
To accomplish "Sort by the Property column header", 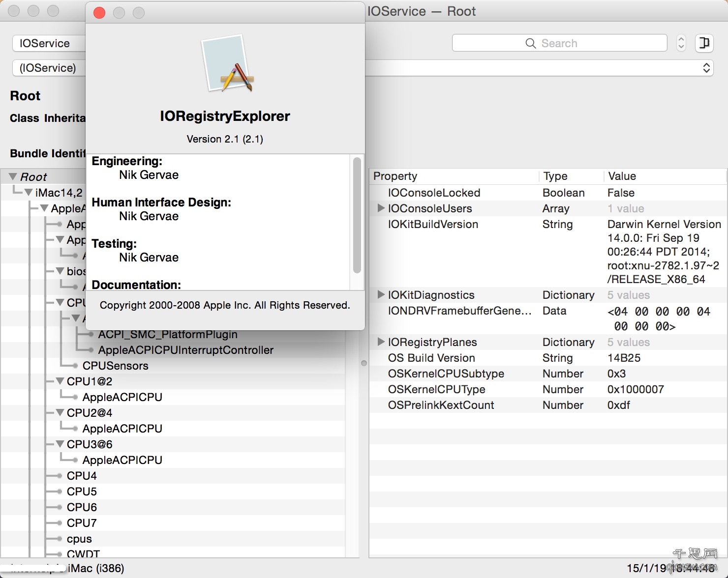I will click(454, 176).
